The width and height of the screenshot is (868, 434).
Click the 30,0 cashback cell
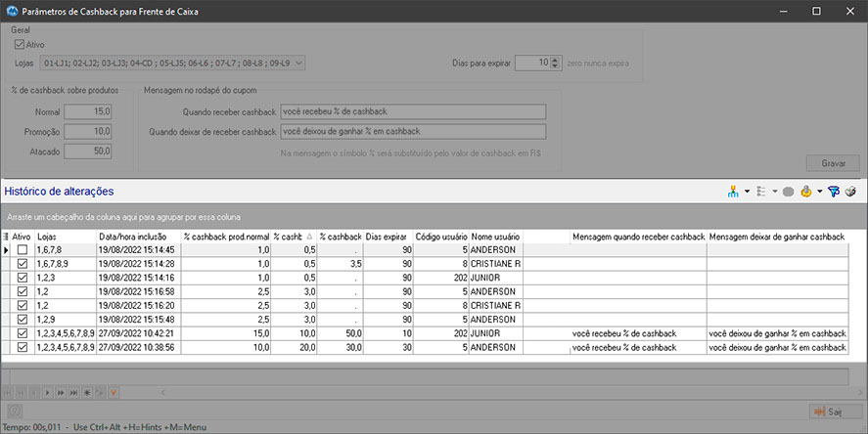coord(341,347)
